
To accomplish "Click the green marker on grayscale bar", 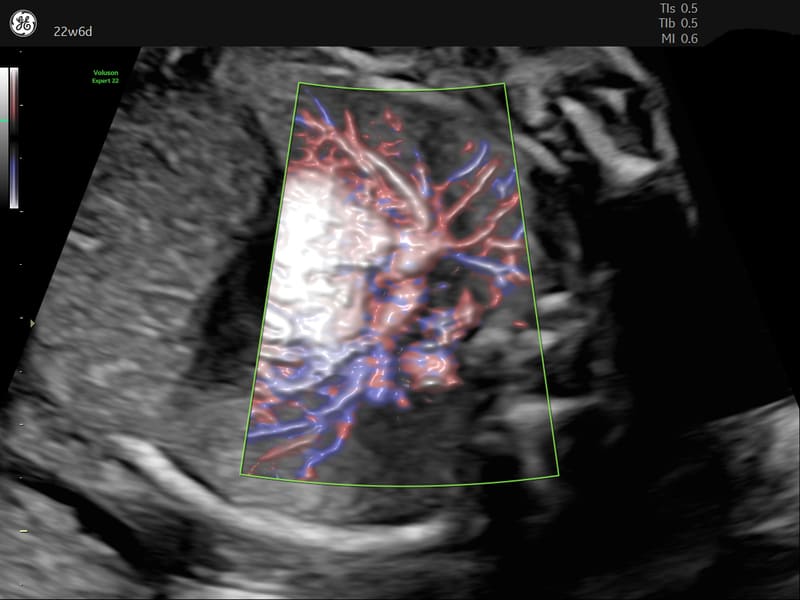I will point(4,122).
